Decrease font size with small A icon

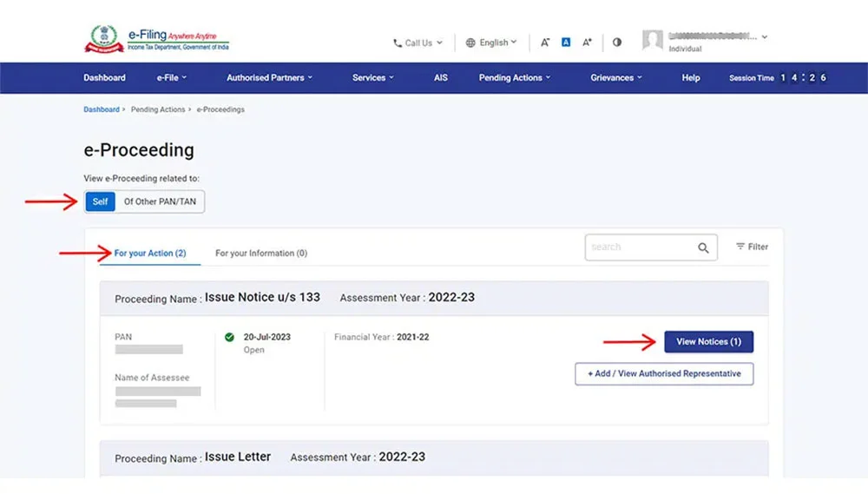(x=545, y=42)
